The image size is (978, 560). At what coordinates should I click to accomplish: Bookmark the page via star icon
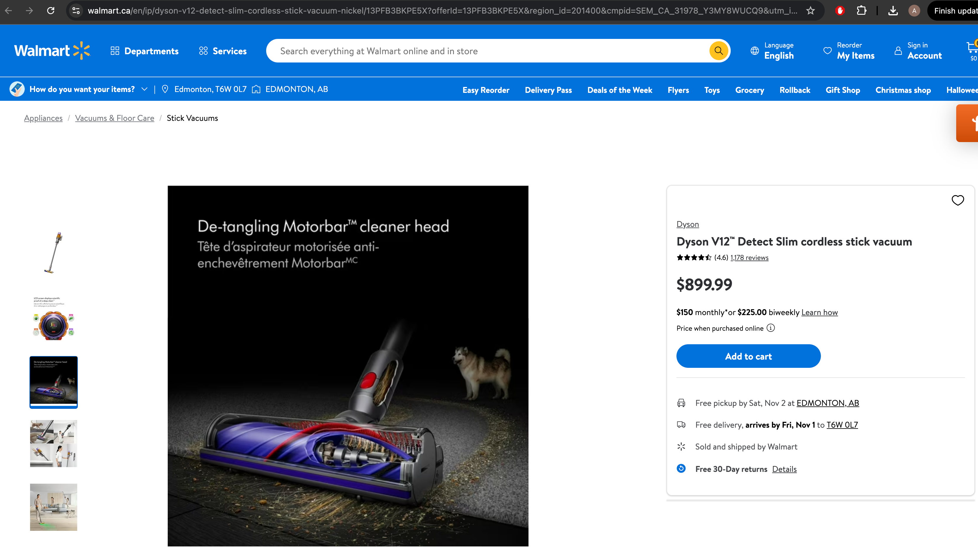(x=810, y=10)
